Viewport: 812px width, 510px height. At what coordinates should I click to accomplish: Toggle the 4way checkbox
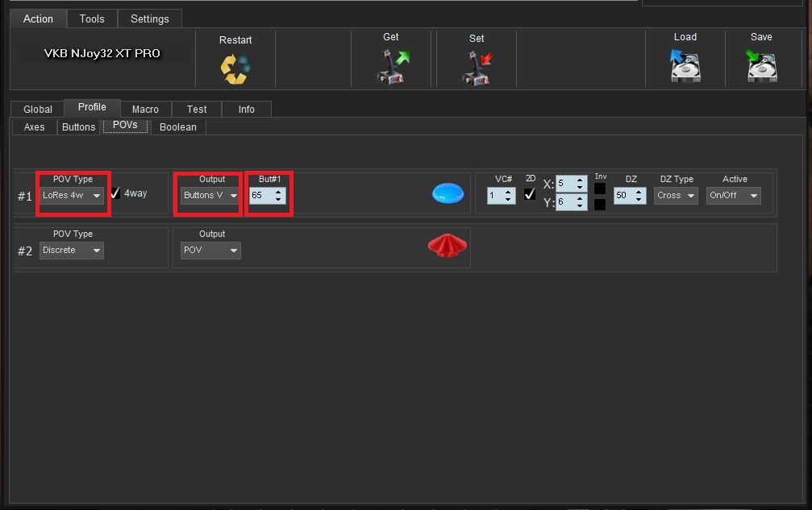coord(115,193)
